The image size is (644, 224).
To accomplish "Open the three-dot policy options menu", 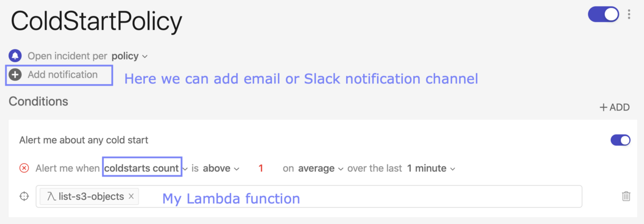I will coord(629,14).
